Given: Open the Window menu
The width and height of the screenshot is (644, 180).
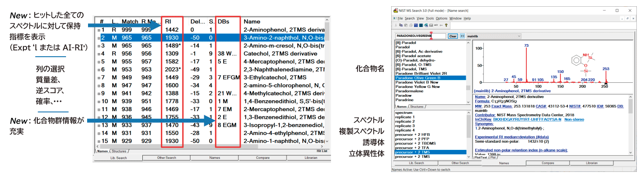Looking at the screenshot, I should tap(455, 18).
